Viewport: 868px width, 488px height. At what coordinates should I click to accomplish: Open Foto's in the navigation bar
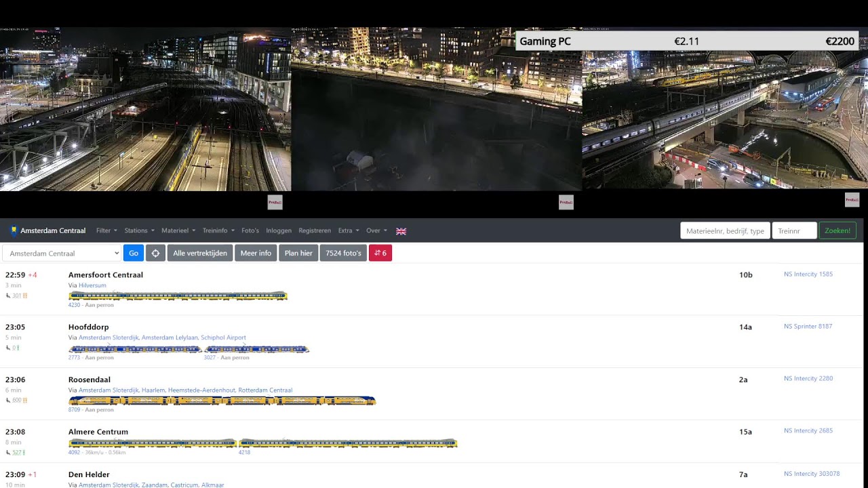pos(250,230)
